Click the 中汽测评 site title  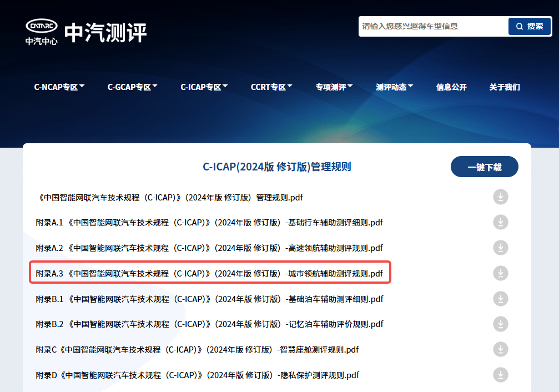click(x=105, y=32)
